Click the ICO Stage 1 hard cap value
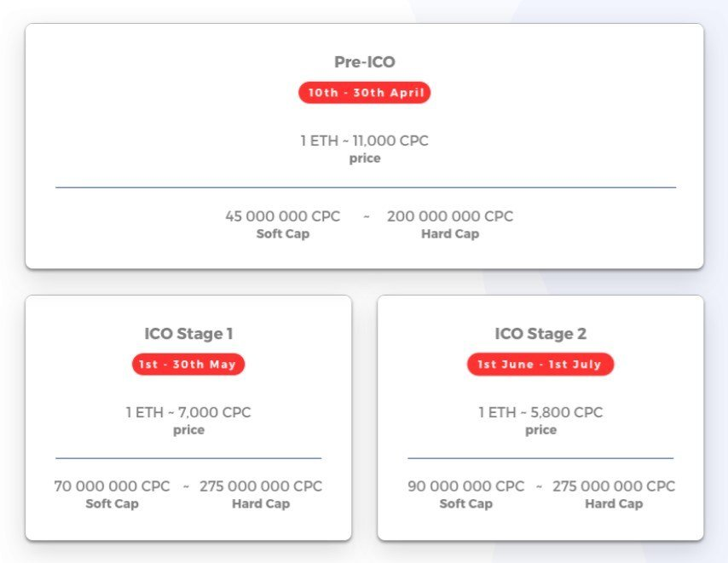This screenshot has height=563, width=728. click(261, 486)
